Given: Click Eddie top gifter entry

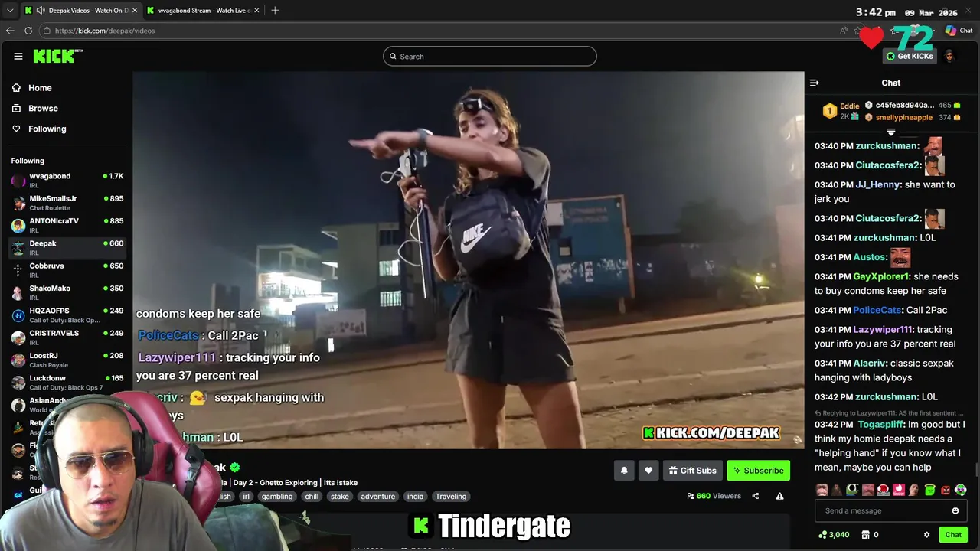Looking at the screenshot, I should pyautogui.click(x=841, y=111).
